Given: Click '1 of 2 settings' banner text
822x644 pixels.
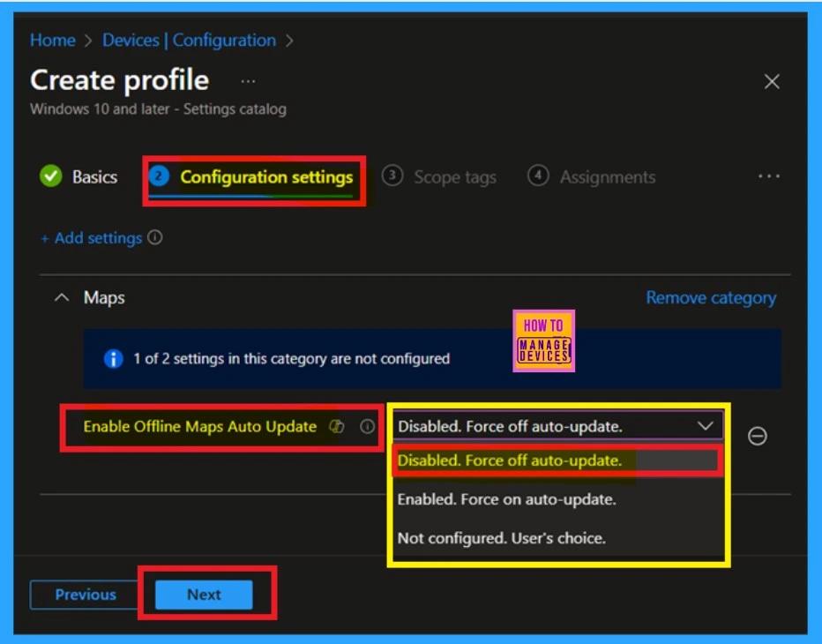Looking at the screenshot, I should point(291,359).
